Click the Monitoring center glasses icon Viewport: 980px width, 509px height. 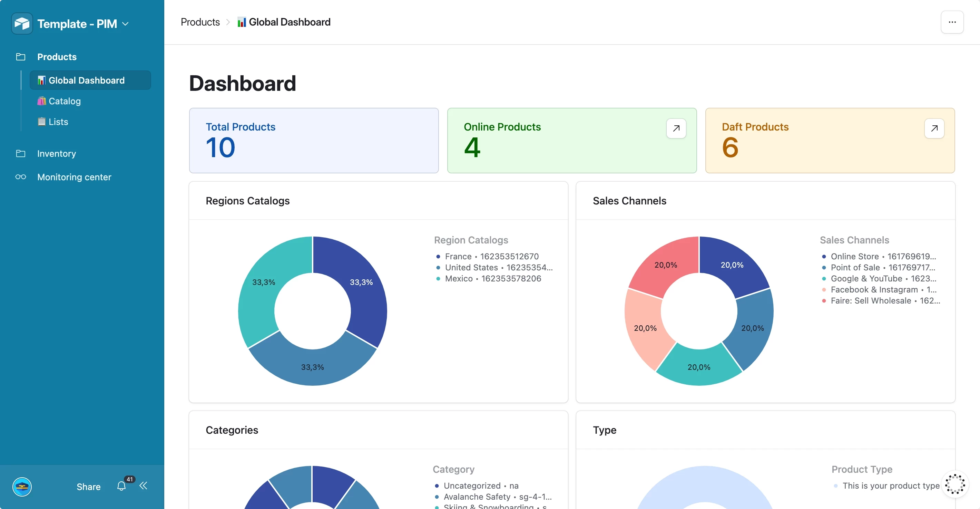[x=21, y=177]
